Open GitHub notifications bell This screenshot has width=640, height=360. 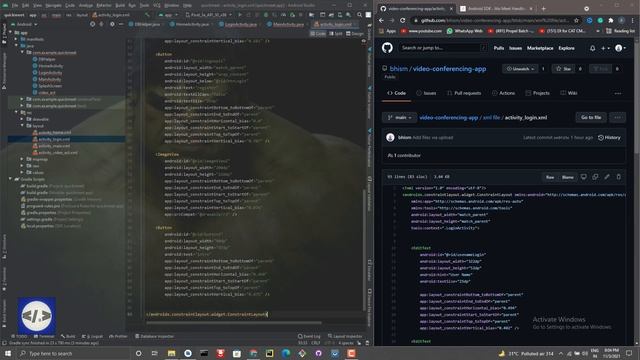coord(592,48)
